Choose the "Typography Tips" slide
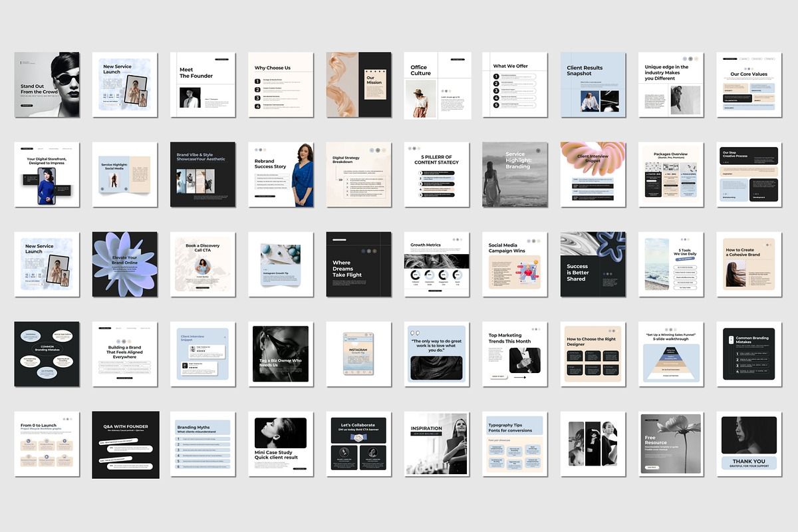 click(x=515, y=444)
